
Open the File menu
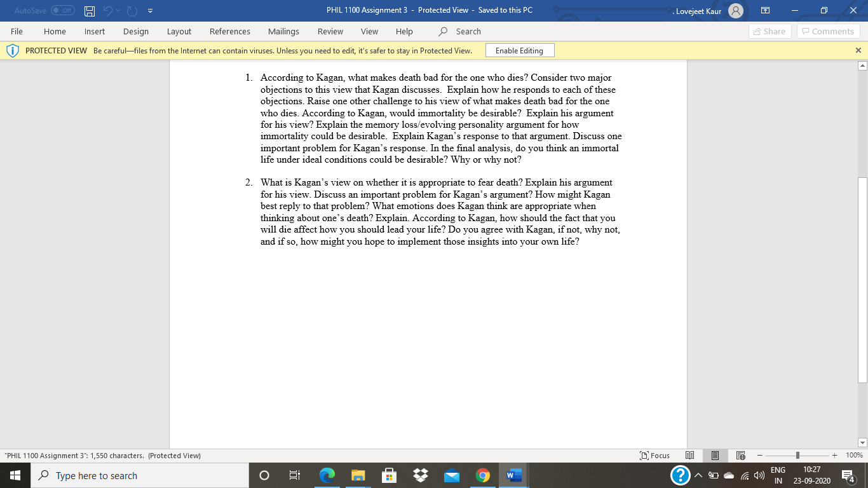[17, 31]
